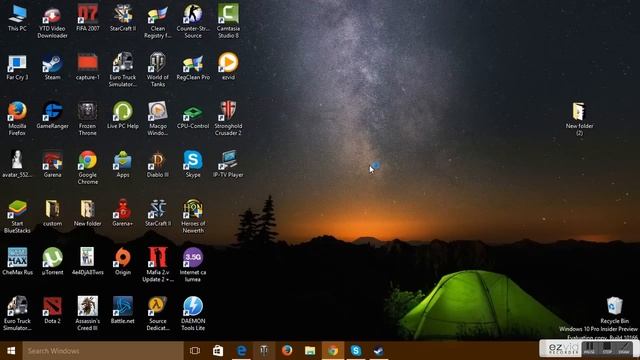Launch Heroes of Newerth shortcut

(x=193, y=217)
